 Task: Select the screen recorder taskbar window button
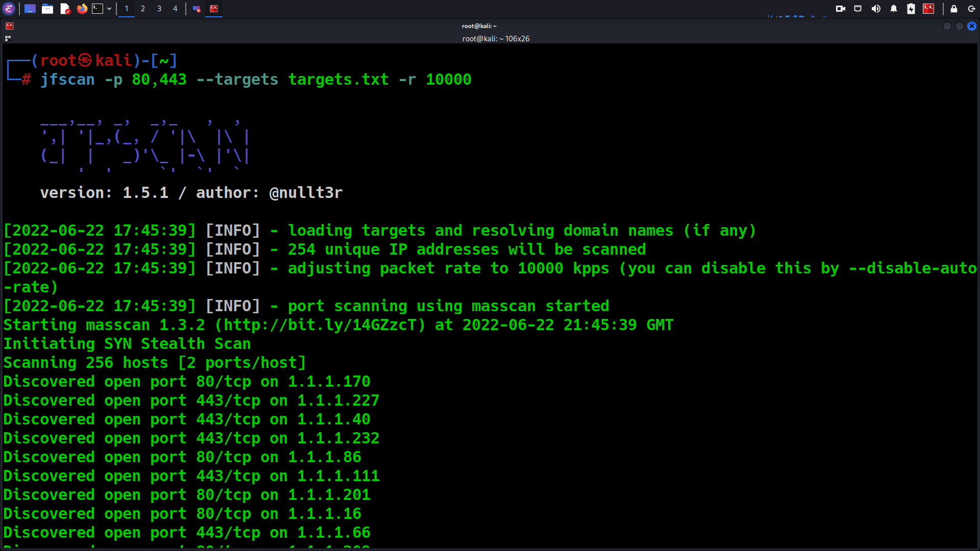point(197,9)
